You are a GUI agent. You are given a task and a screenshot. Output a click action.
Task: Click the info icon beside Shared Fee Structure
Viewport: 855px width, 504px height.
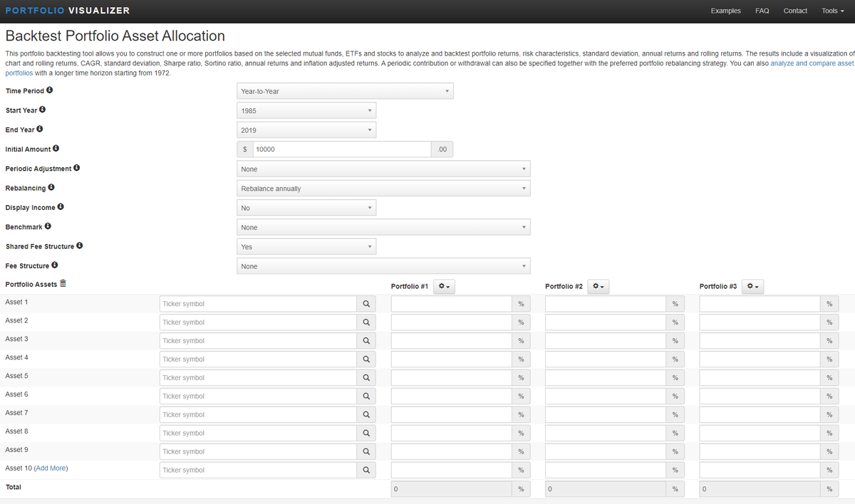point(80,246)
